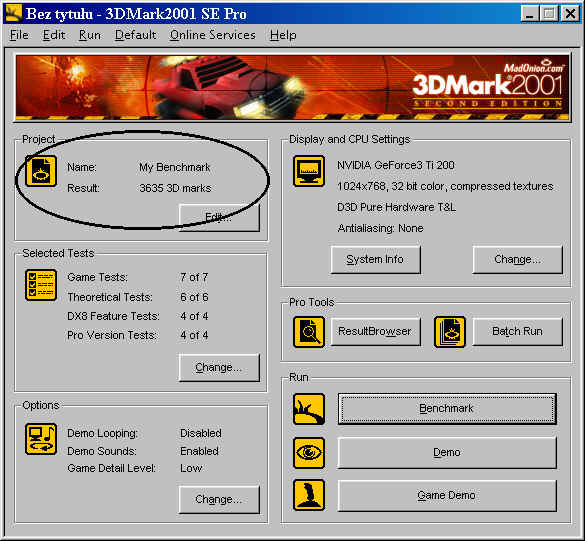Click the ResultBrowser magnifier icon
Image resolution: width=585 pixels, height=541 pixels.
(x=309, y=332)
